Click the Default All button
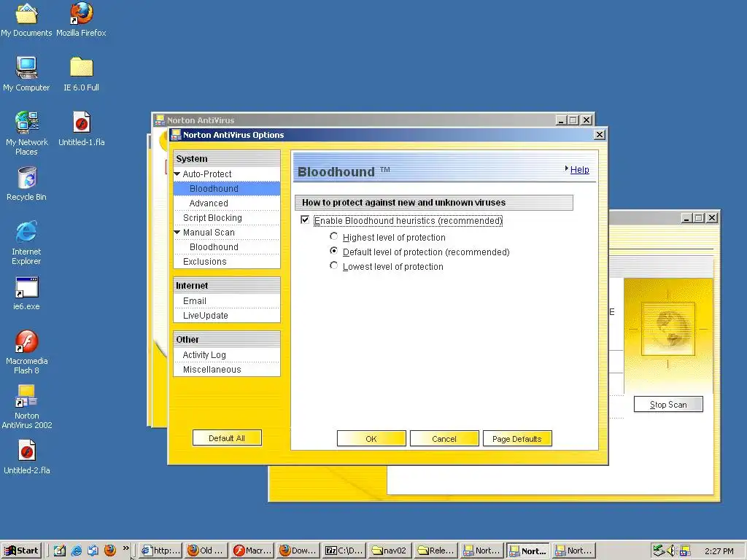Screen dimensions: 747x560 [x=227, y=438]
